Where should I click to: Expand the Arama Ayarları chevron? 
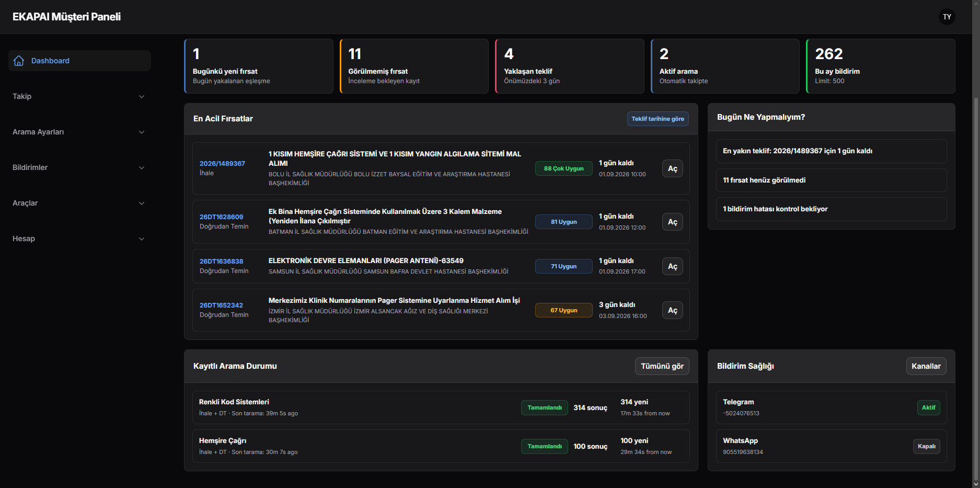pos(142,132)
